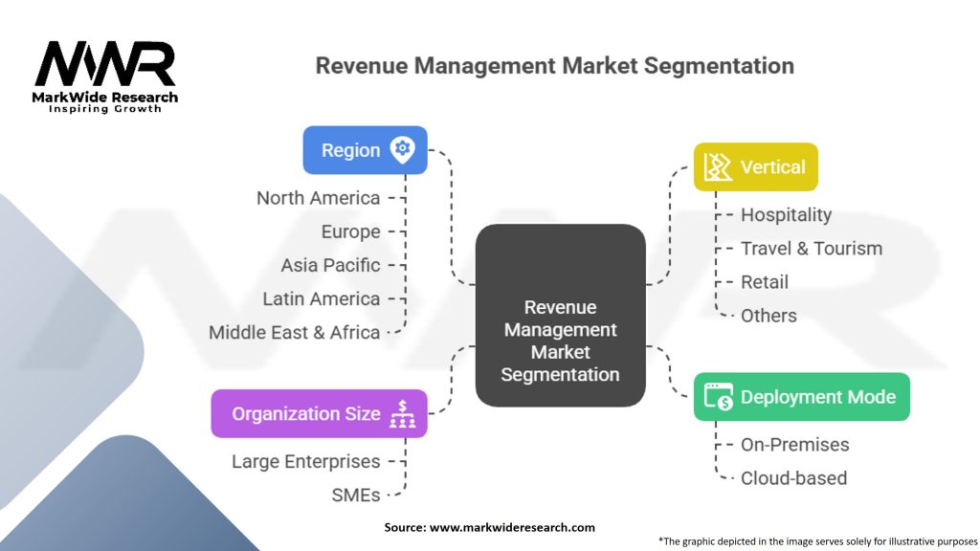Click the Deployment Mode window dollar icon
The width and height of the screenshot is (980, 551).
(x=718, y=397)
